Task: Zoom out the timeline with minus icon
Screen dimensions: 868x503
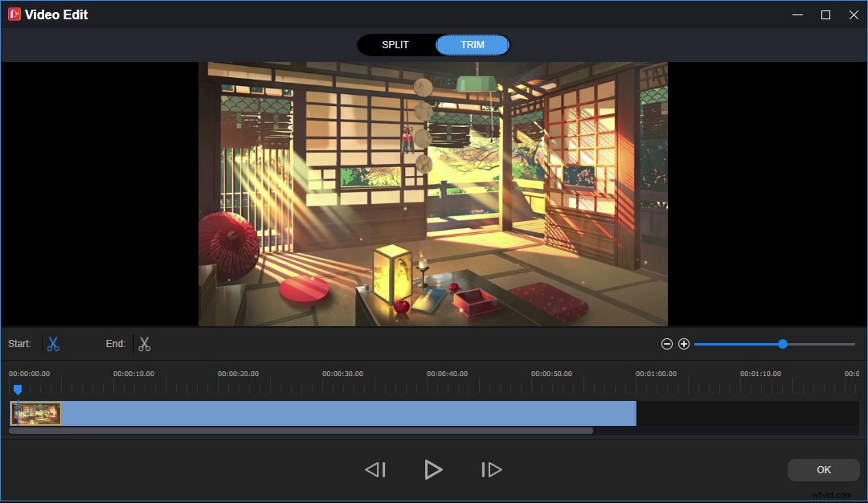Action: 666,343
